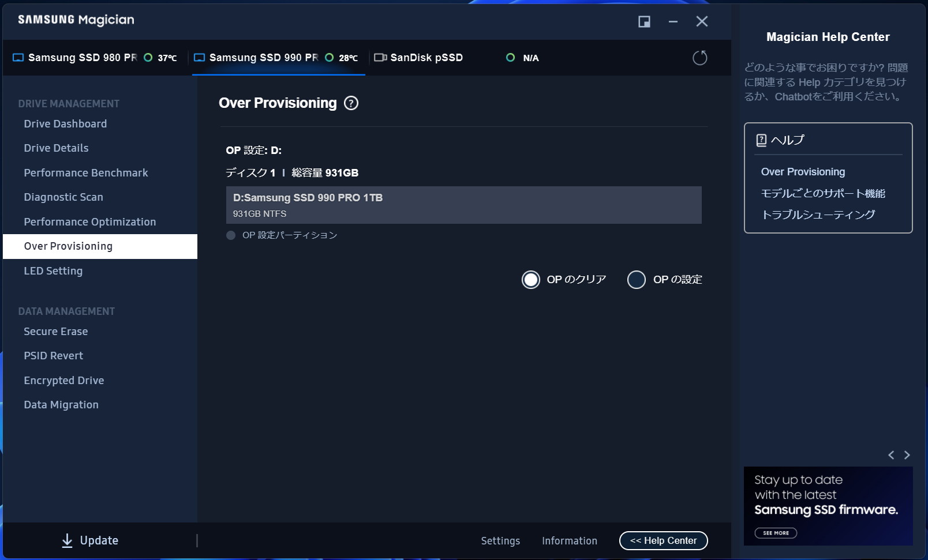Open Secure Erase page
Image resolution: width=928 pixels, height=560 pixels.
pos(56,332)
